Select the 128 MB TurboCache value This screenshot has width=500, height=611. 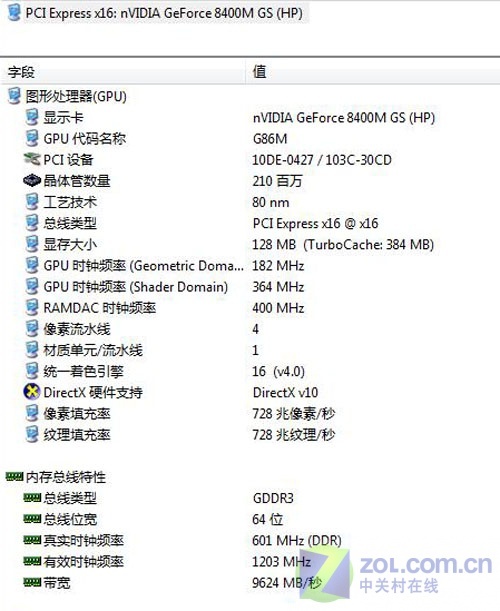coord(343,244)
